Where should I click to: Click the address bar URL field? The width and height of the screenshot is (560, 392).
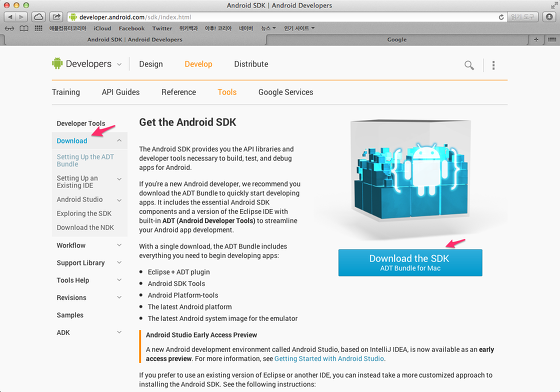286,17
